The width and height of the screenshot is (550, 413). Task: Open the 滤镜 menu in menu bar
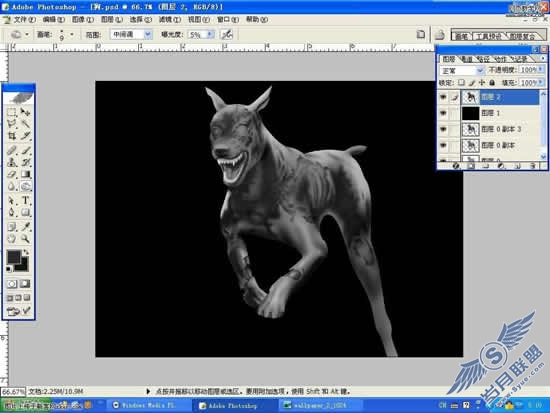point(170,20)
